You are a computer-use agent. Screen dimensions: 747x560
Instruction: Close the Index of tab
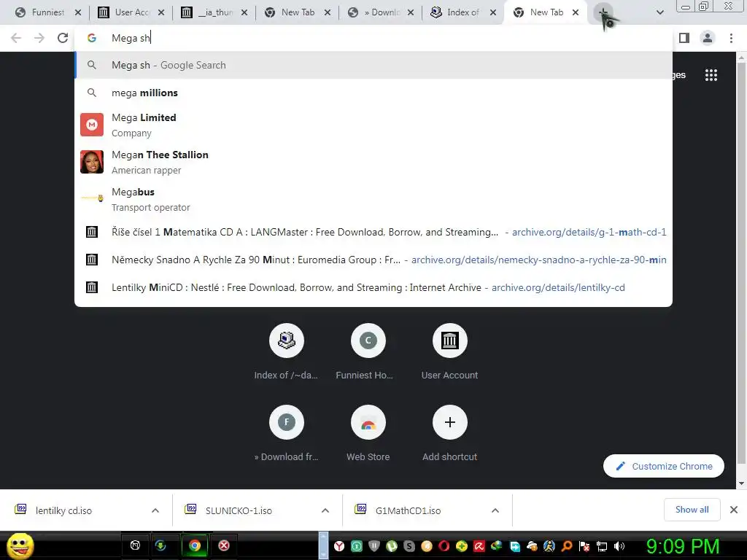pos(494,12)
